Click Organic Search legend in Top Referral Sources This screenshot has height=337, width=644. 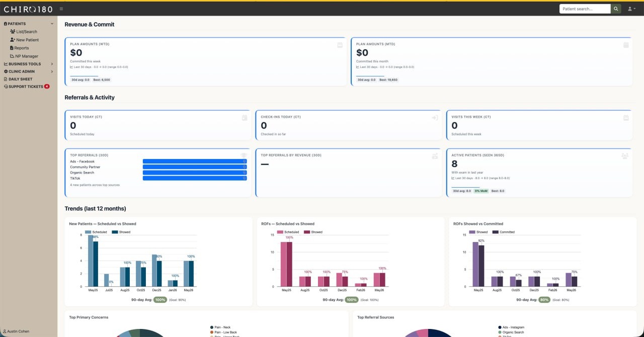pyautogui.click(x=511, y=332)
